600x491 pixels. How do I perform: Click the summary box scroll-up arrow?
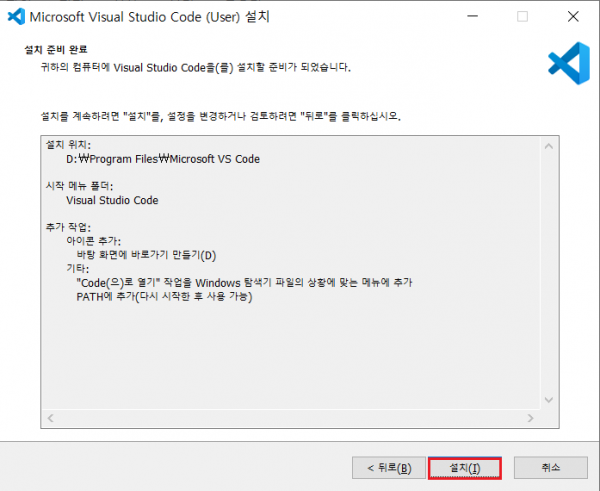click(549, 146)
